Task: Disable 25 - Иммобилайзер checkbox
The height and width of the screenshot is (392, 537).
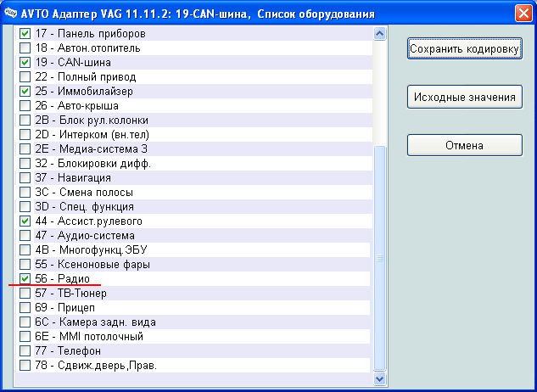Action: coord(25,91)
